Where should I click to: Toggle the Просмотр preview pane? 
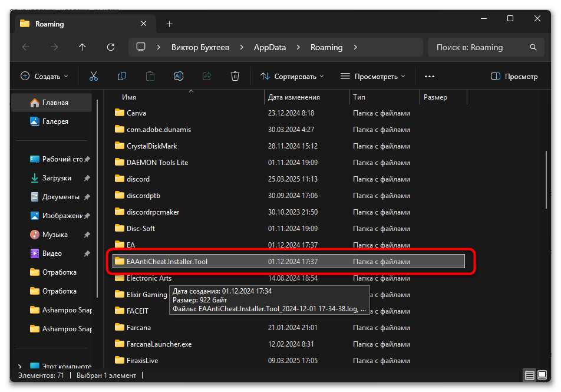click(514, 76)
